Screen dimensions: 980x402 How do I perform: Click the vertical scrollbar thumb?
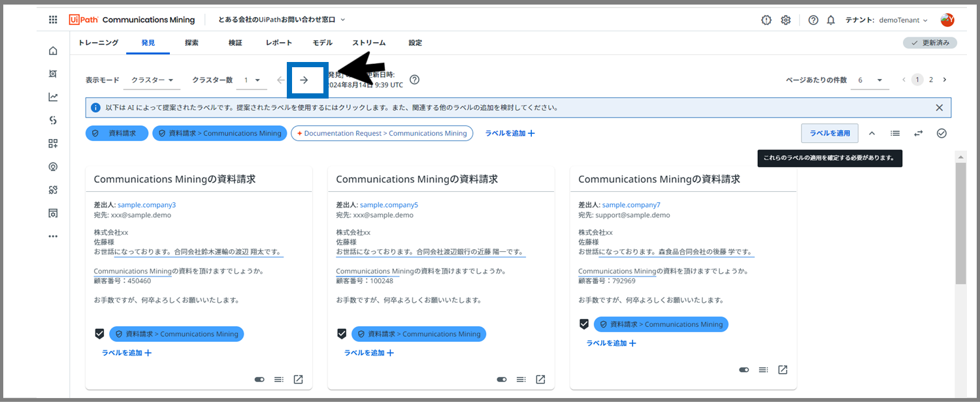pyautogui.click(x=960, y=223)
